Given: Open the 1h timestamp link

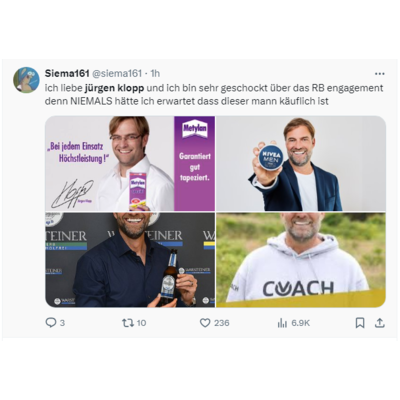Looking at the screenshot, I should pos(155,73).
